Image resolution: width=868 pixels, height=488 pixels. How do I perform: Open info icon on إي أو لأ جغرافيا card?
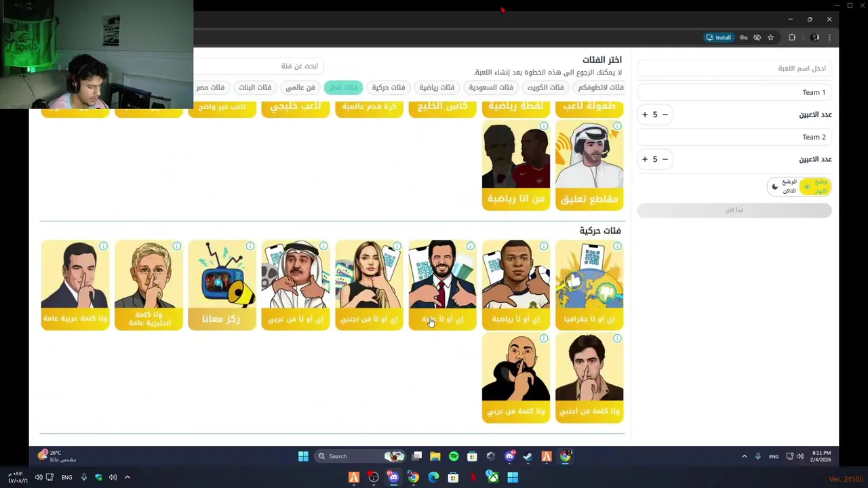(617, 246)
